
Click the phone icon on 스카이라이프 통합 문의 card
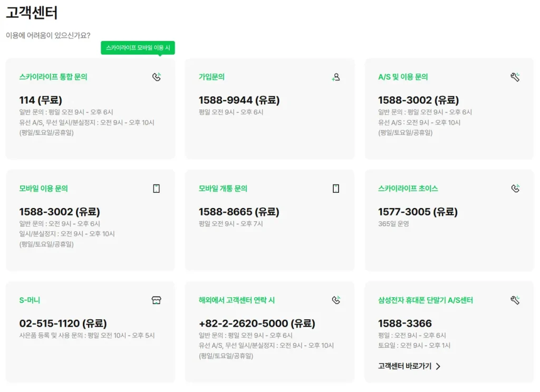[157, 77]
